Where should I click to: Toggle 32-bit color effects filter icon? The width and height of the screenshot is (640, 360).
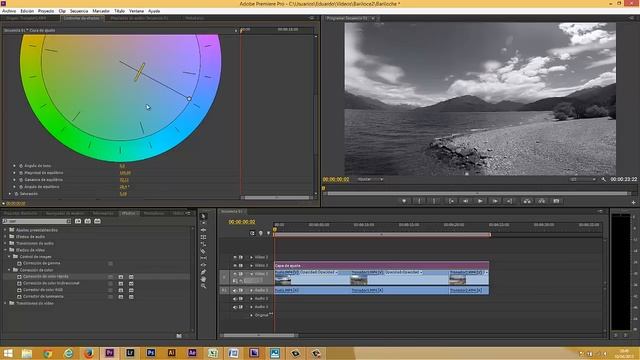(88, 221)
